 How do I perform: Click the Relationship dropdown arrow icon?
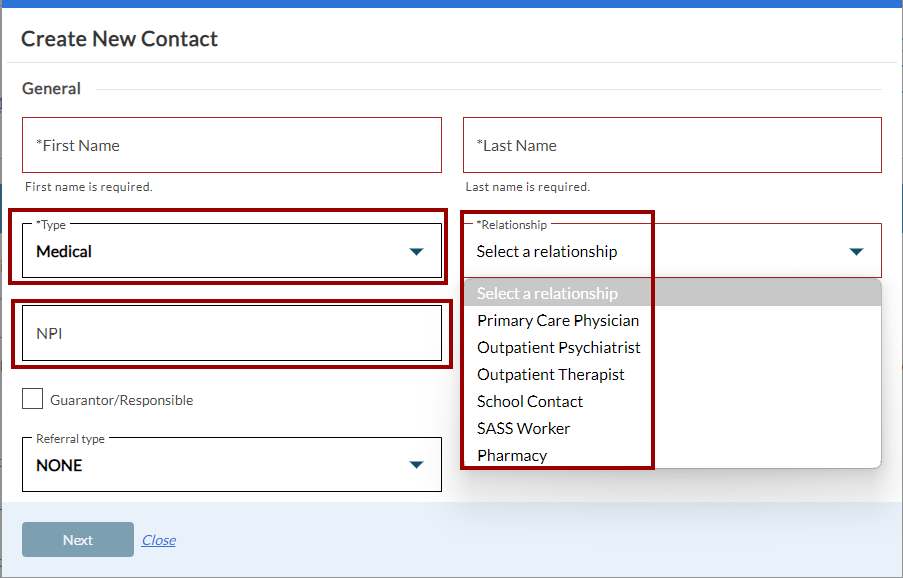pyautogui.click(x=856, y=252)
